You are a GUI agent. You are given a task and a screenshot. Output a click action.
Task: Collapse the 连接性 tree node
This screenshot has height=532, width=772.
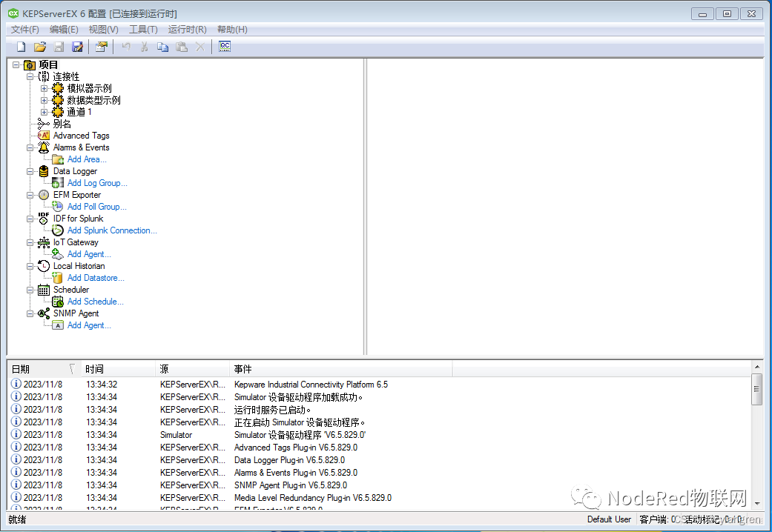click(30, 77)
